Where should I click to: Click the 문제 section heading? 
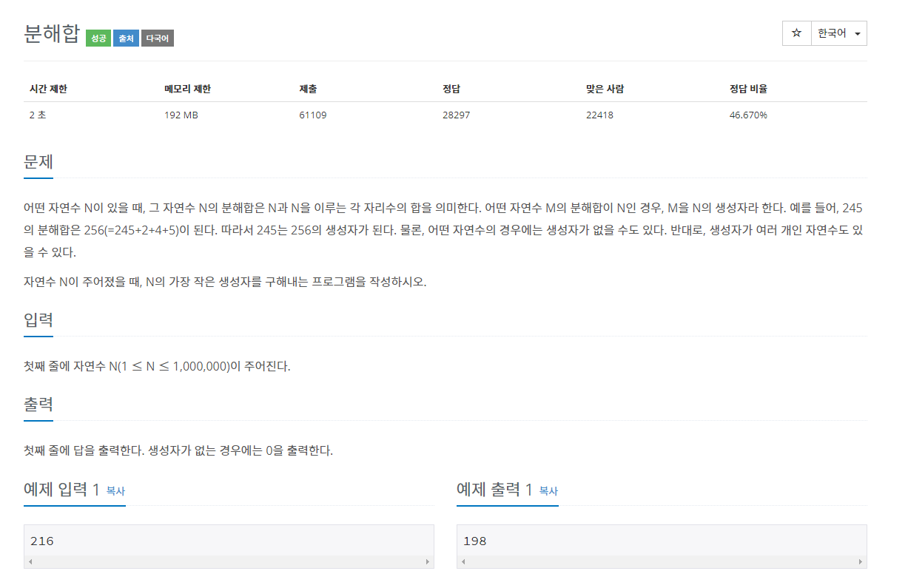point(38,162)
